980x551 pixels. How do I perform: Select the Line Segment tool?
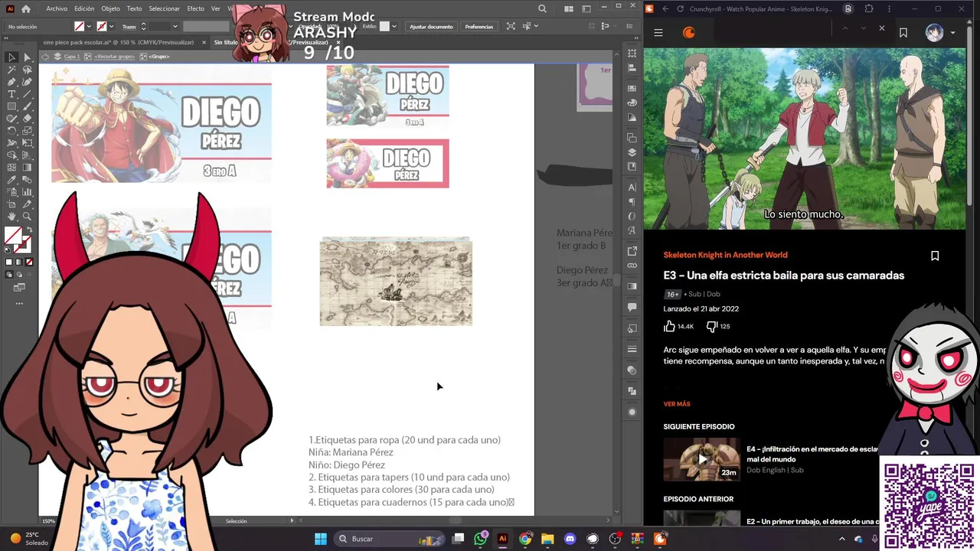pos(27,94)
